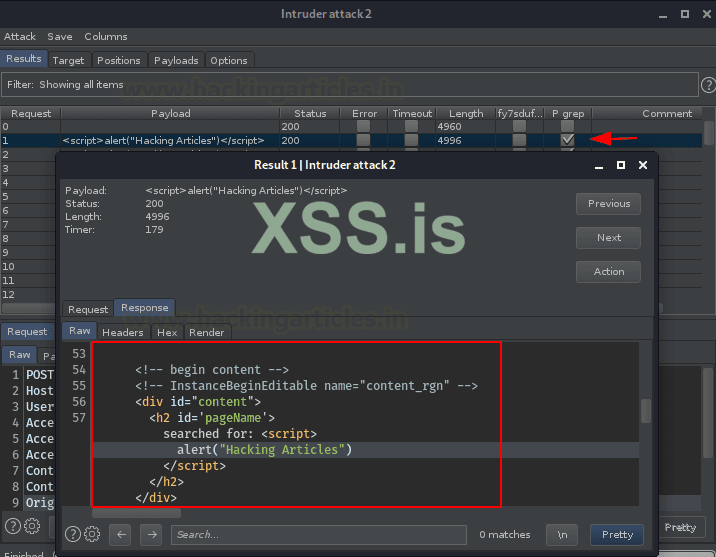Open help icon at bottom-left of attack window

(13, 526)
